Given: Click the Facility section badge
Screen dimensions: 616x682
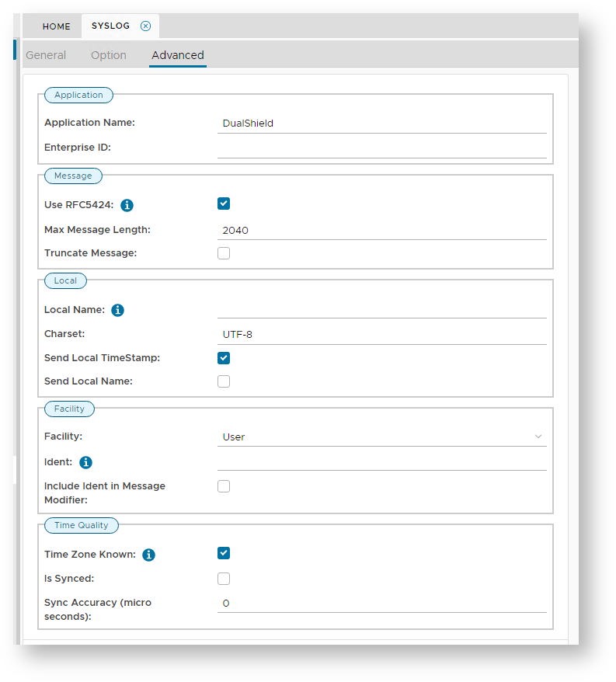Looking at the screenshot, I should pyautogui.click(x=69, y=409).
